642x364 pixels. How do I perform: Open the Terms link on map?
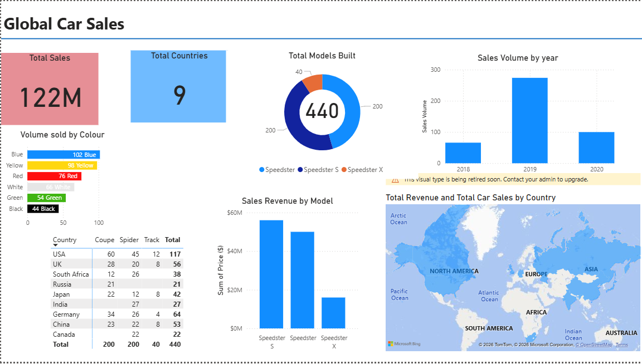(621, 345)
